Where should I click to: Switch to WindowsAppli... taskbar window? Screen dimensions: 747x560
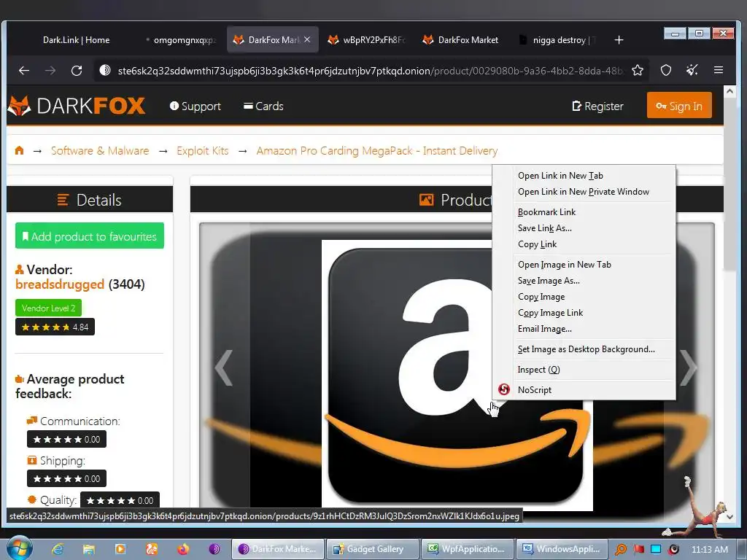point(562,549)
